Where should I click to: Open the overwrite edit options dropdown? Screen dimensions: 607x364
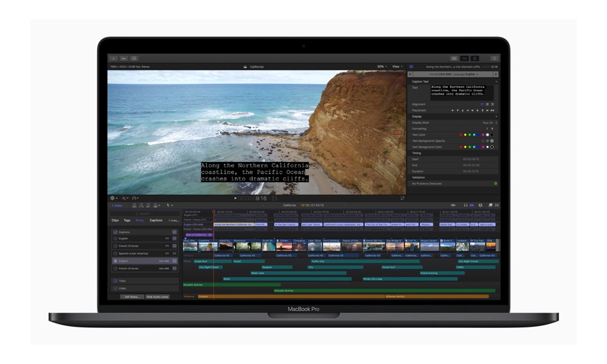157,206
